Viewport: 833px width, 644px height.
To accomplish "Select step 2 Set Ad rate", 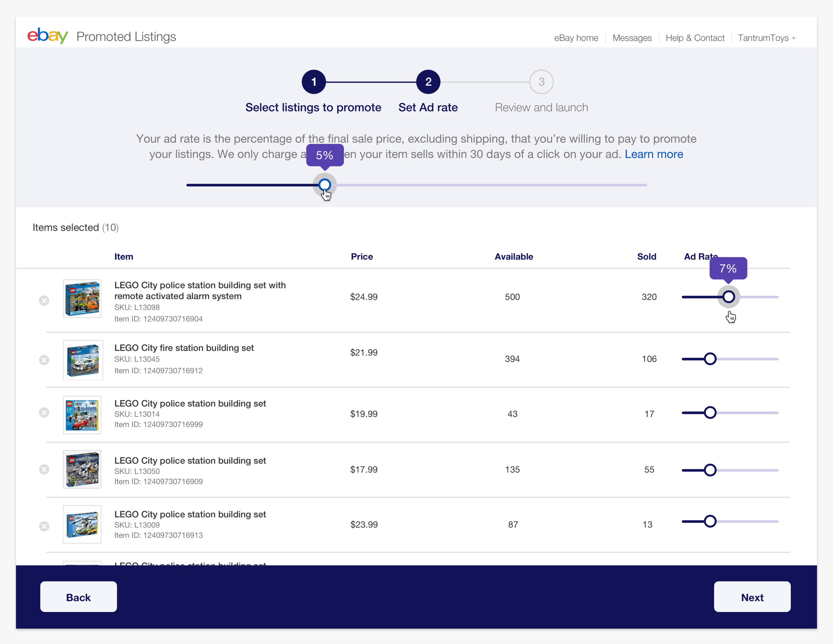I will 428,82.
